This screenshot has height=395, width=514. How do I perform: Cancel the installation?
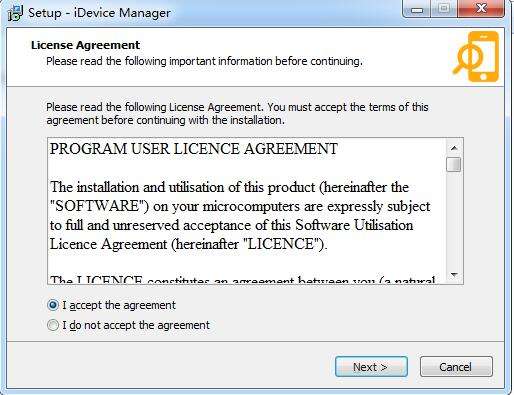pos(456,367)
